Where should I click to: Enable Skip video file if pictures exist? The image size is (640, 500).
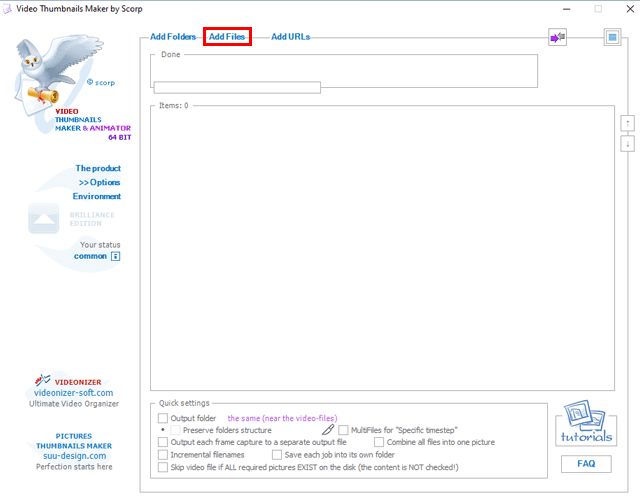point(163,467)
